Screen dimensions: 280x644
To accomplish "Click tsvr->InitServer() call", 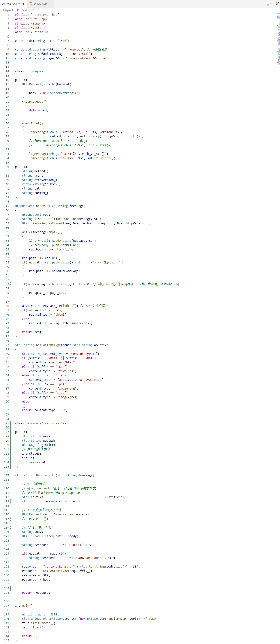I will 39,623.
